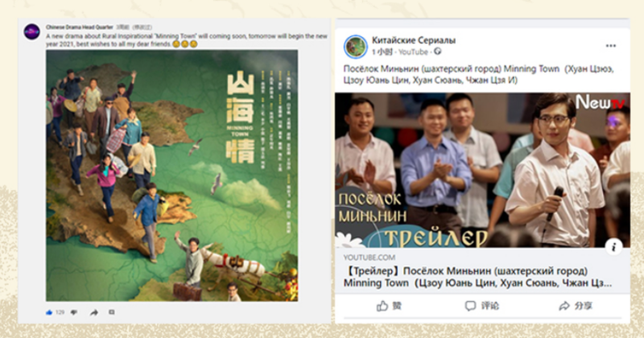Open 评论 comment button on Facebook post
The height and width of the screenshot is (338, 644).
[x=481, y=306]
